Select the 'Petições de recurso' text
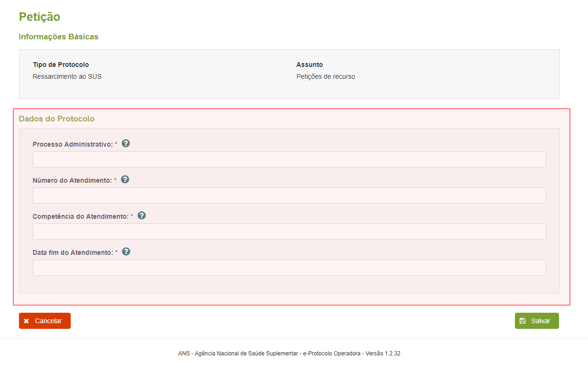Viewport: 588px width, 373px height. point(326,76)
